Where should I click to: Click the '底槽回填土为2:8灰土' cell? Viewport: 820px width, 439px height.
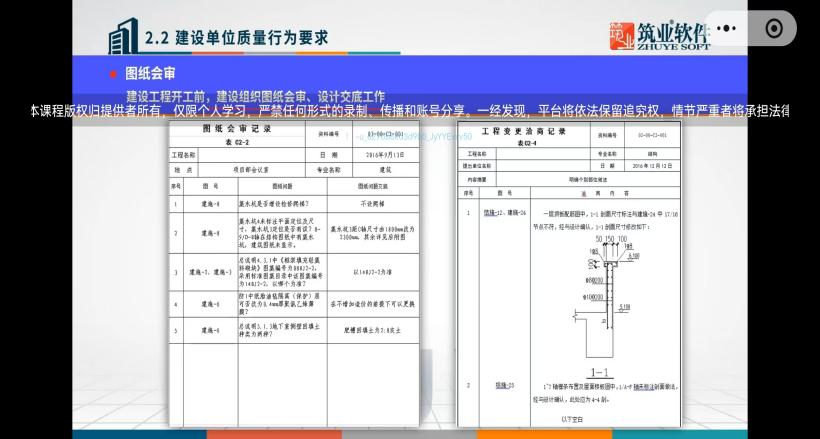tap(373, 331)
